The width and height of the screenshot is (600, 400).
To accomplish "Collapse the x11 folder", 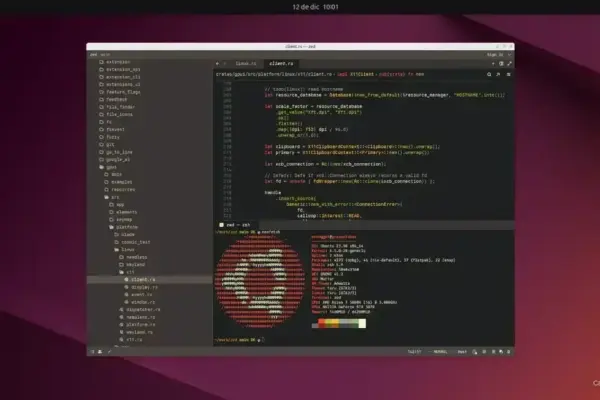I will click(127, 272).
